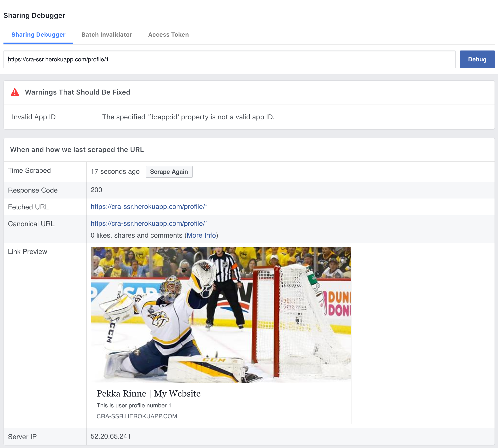Click the Warnings That Should Be Fixed heading
The image size is (498, 448).
point(78,92)
